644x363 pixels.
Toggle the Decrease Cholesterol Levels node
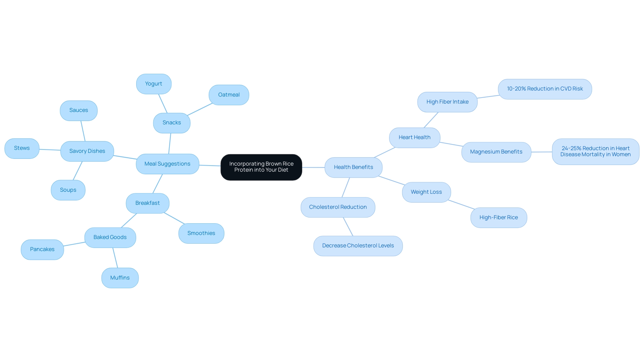(x=358, y=245)
